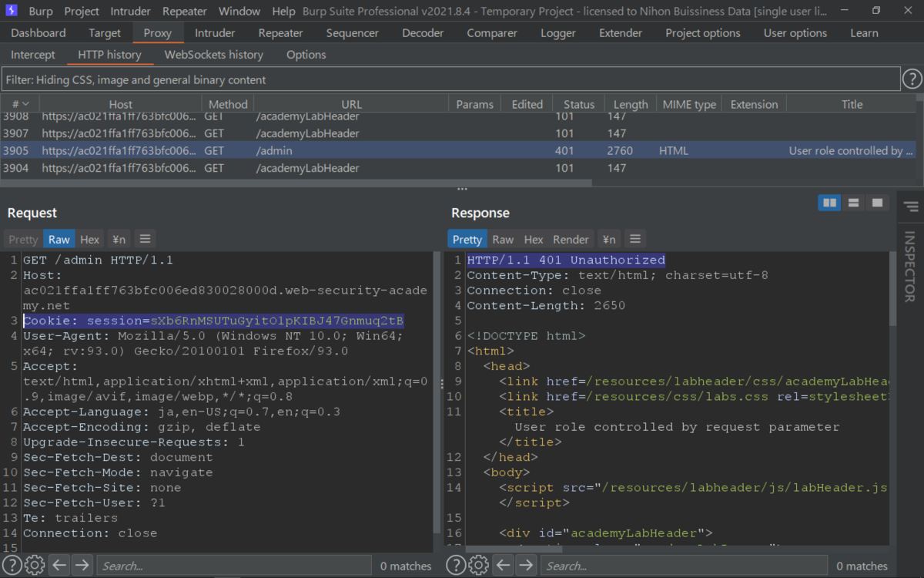Screen dimensions: 924x578
Task: Open the Burp menu
Action: point(41,12)
